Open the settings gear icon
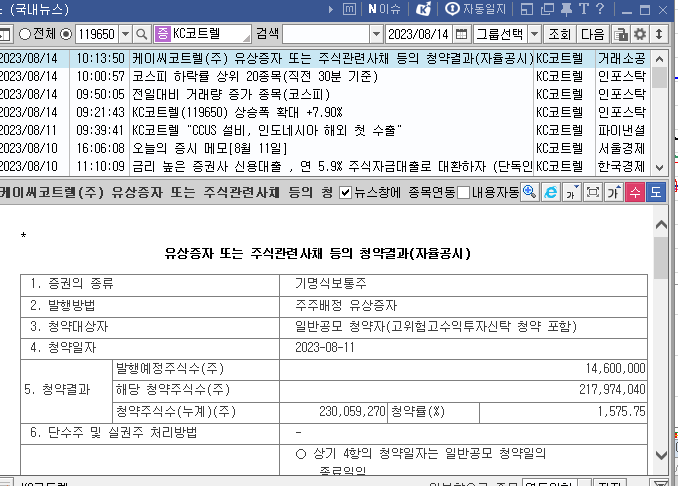This screenshot has width=678, height=486. 640,34
